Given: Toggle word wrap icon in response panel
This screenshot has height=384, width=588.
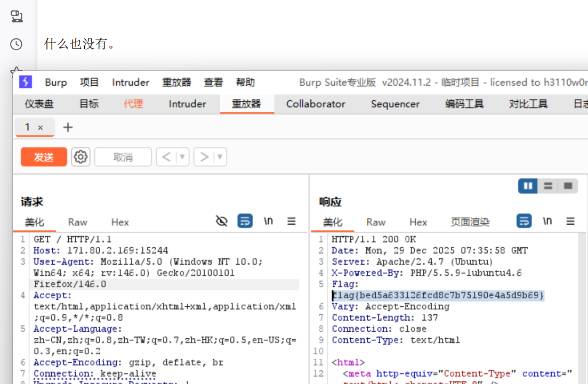Looking at the screenshot, I should pos(524,221).
